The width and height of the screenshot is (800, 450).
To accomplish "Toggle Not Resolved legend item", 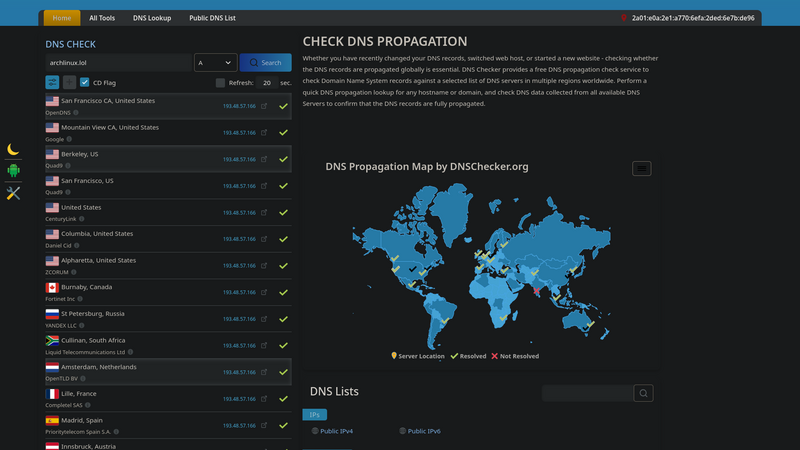I will pyautogui.click(x=515, y=356).
